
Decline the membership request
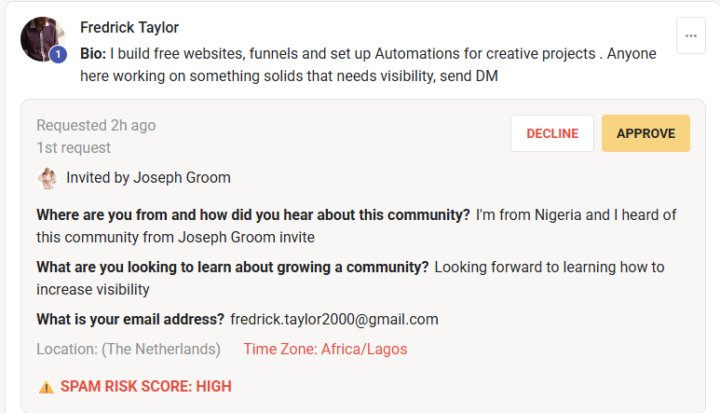[552, 133]
